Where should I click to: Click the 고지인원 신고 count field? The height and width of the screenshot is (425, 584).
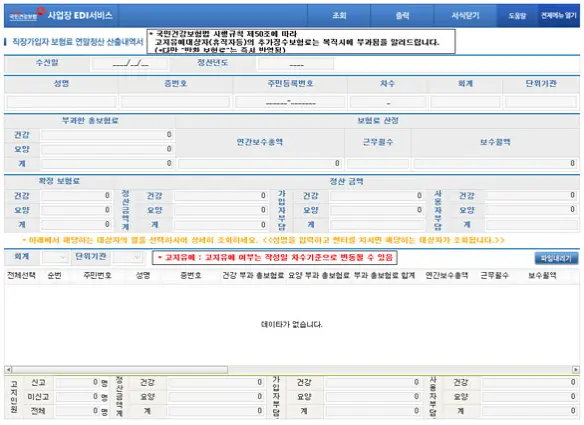coord(78,382)
